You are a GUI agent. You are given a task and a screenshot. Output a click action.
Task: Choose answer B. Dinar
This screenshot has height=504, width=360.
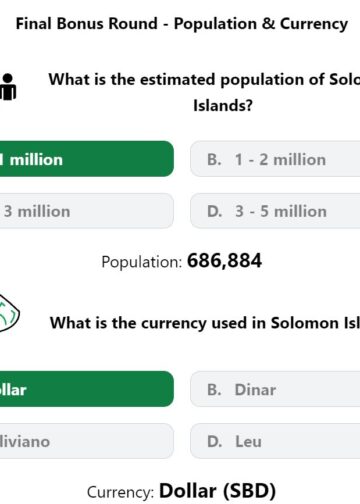click(x=275, y=389)
